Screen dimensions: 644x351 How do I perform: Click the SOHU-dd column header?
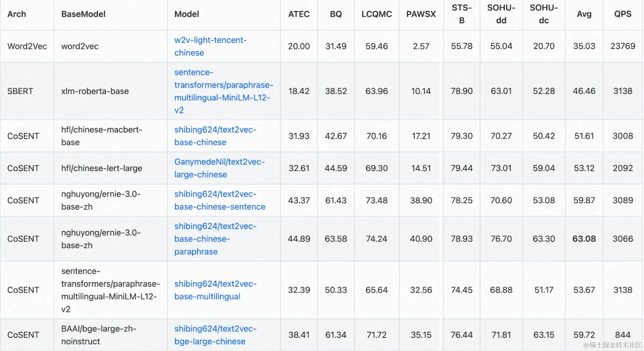tap(501, 14)
